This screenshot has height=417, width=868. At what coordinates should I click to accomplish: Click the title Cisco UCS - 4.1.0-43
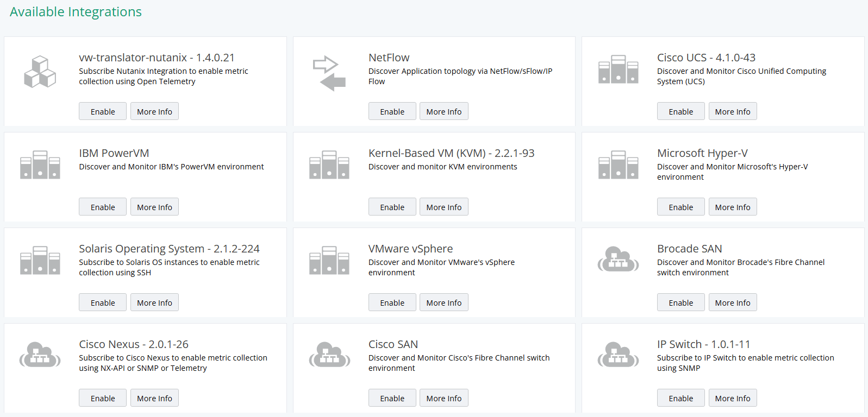(706, 58)
